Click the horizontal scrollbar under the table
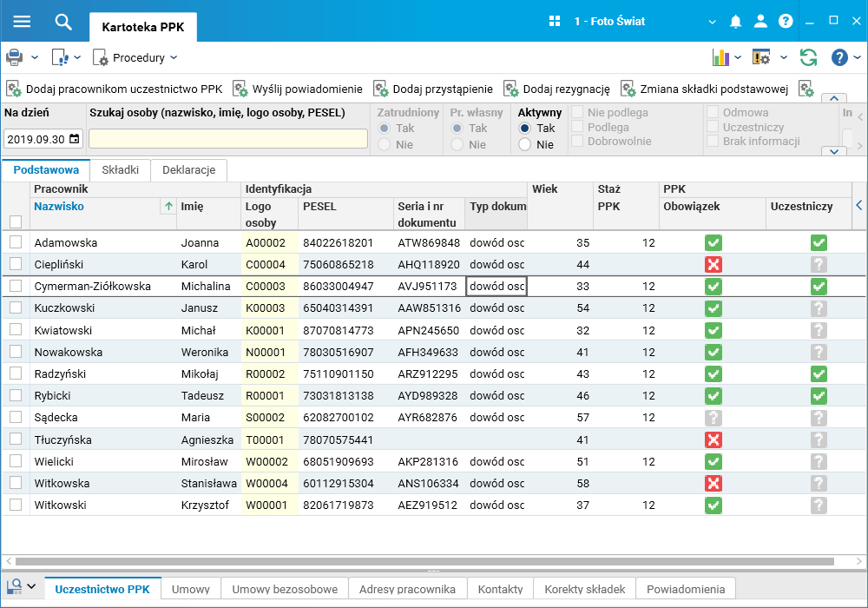The image size is (868, 608). 425,562
